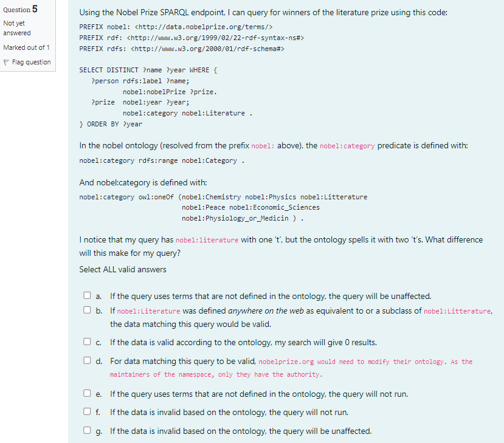Image resolution: width=504 pixels, height=443 pixels.
Task: Click pink 'nobel:literature' term in question text
Action: 207,240
